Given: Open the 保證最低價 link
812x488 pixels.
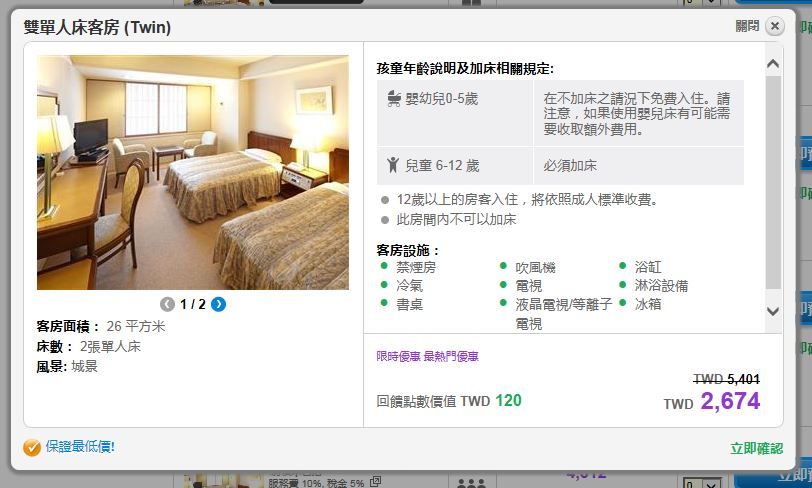Looking at the screenshot, I should click(x=80, y=447).
